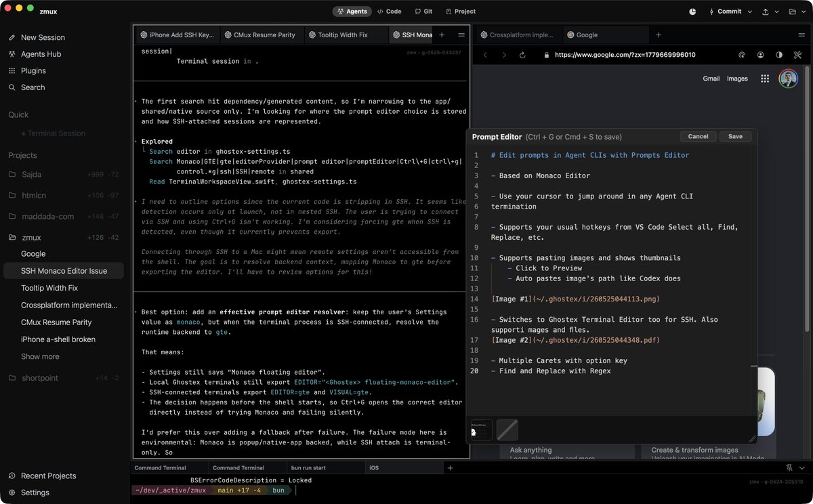Expand the Commit dropdown arrow
Viewport: 813px width, 504px height.
click(x=750, y=12)
